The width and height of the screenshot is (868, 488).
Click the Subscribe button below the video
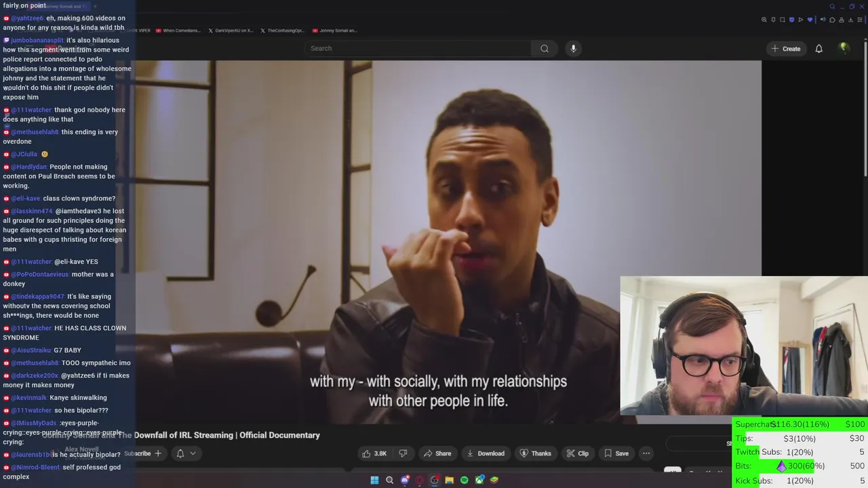click(x=142, y=453)
